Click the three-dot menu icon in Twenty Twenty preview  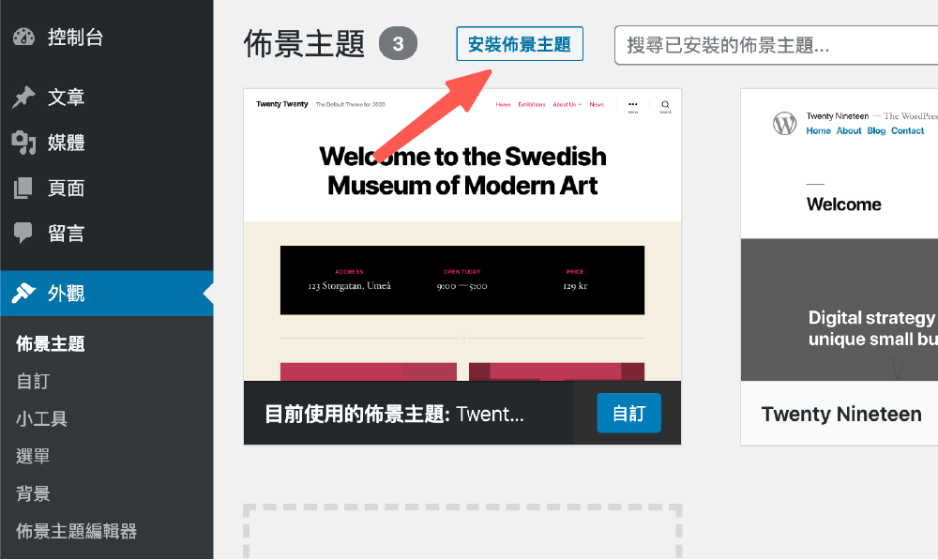[x=633, y=106]
